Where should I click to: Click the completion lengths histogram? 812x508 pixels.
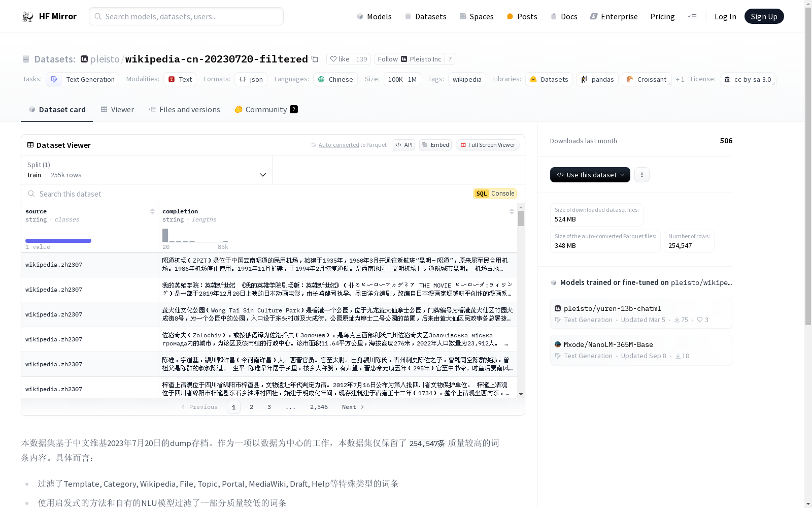point(195,236)
